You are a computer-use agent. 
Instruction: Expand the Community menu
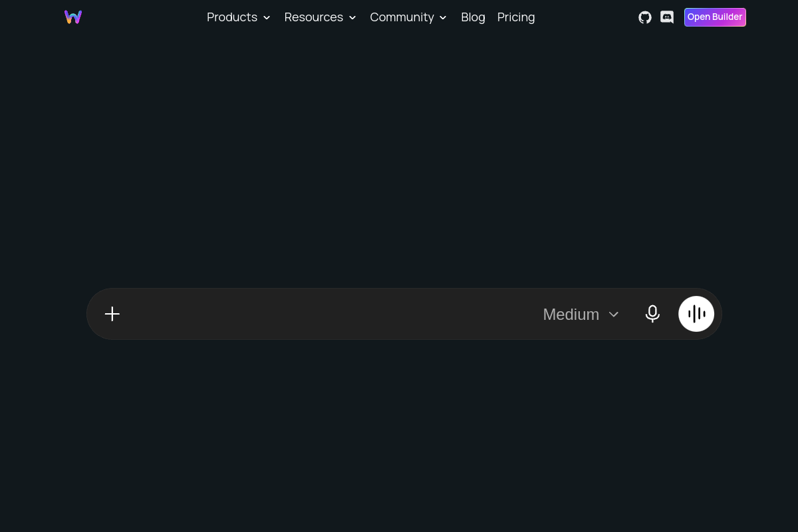[408, 17]
